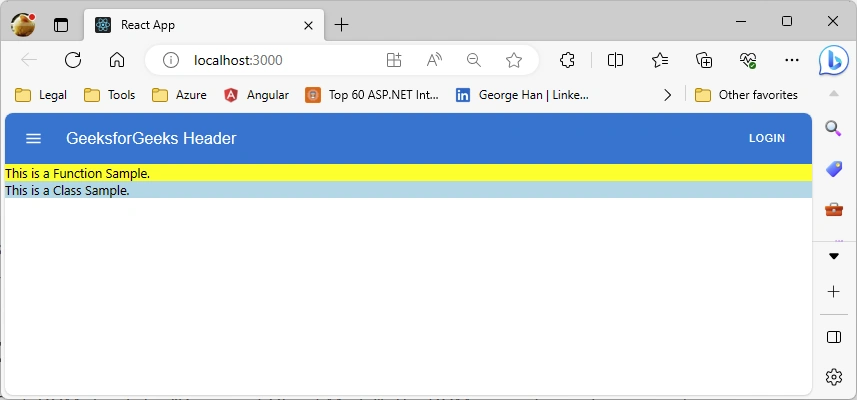The height and width of the screenshot is (400, 857).
Task: Click the 'This is a Class Sample.' text
Action: click(67, 191)
